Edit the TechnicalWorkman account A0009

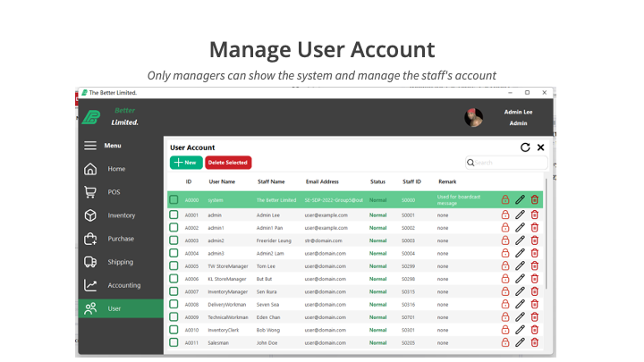520,316
